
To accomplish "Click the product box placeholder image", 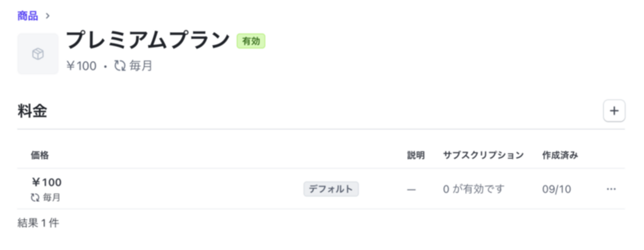I will (38, 54).
